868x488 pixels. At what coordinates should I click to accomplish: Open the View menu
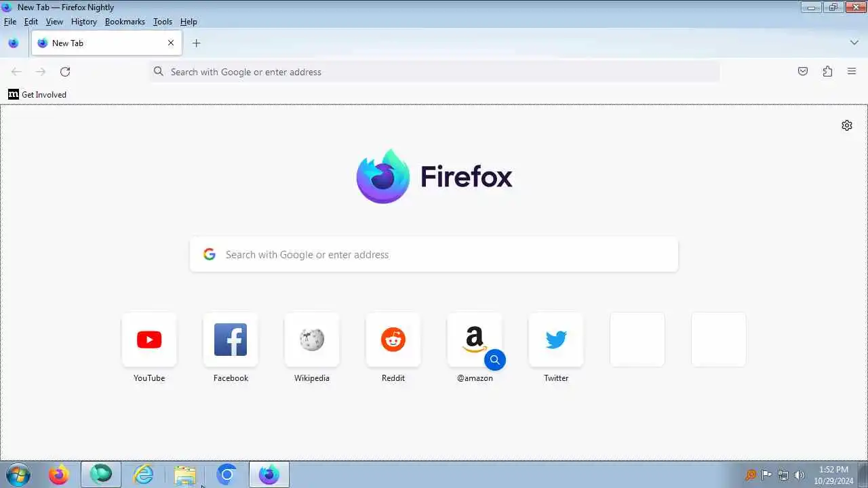(x=54, y=22)
